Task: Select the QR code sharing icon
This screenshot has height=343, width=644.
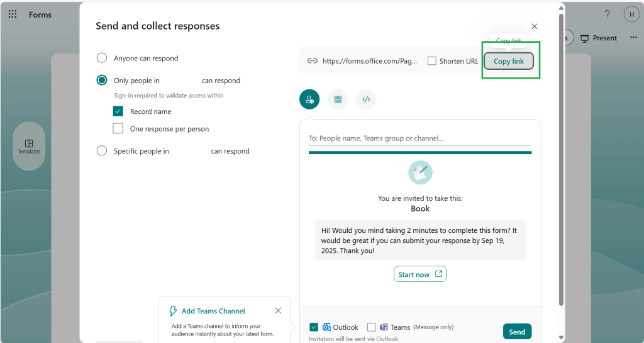Action: pos(338,99)
